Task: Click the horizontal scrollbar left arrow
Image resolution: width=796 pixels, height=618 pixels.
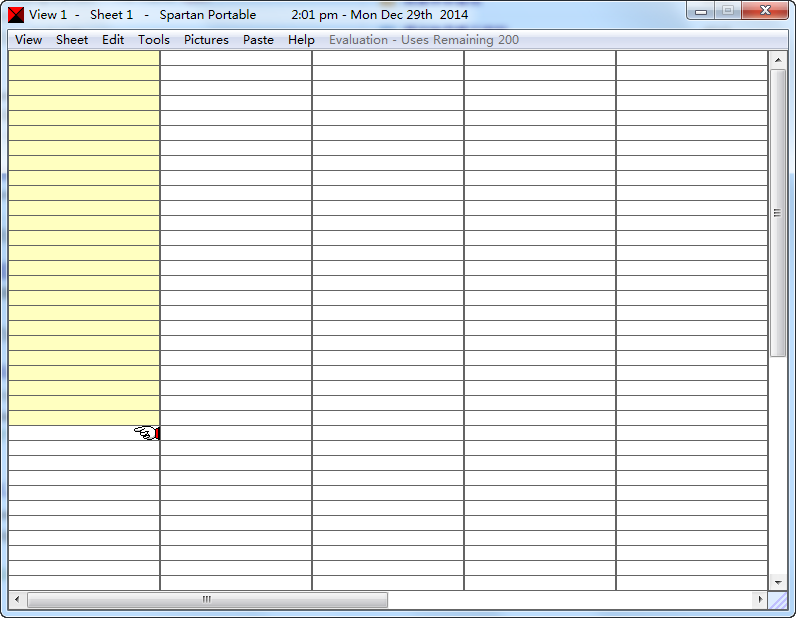Action: pos(17,599)
